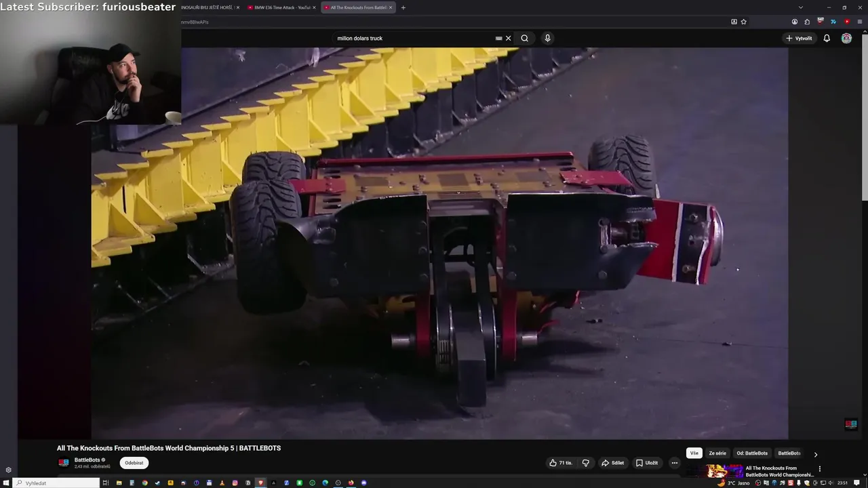The height and width of the screenshot is (488, 868).
Task: Open options menu for the suggested video
Action: [x=820, y=468]
